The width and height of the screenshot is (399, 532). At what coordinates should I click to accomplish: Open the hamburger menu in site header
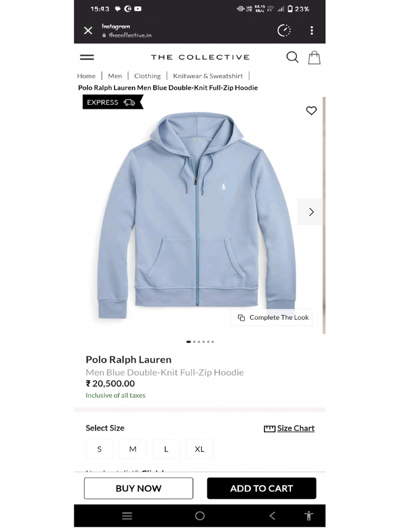[87, 57]
